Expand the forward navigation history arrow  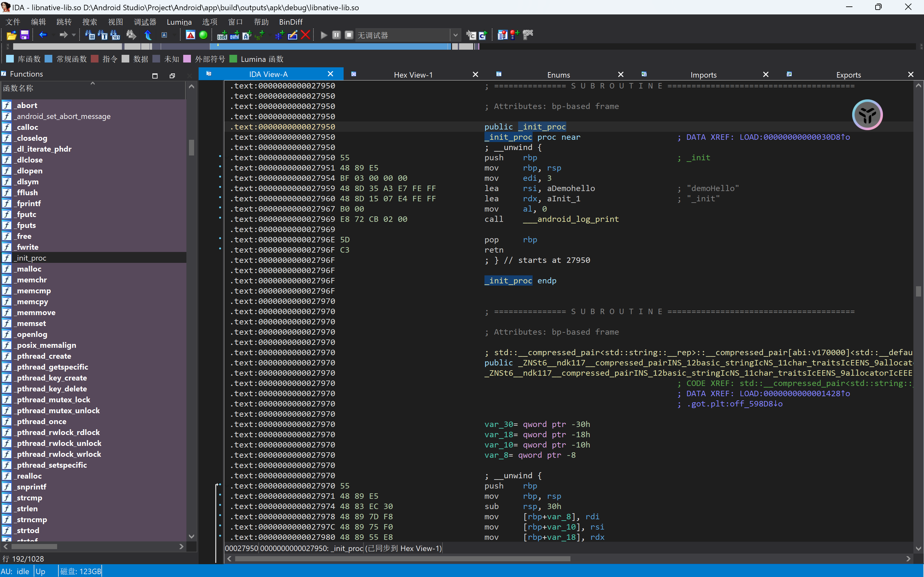pos(74,35)
